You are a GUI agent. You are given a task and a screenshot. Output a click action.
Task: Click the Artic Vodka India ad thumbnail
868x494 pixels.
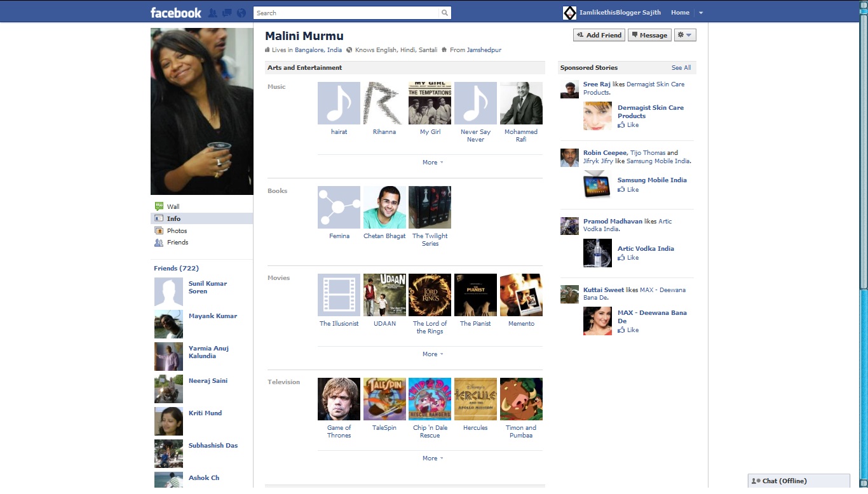[x=597, y=253]
